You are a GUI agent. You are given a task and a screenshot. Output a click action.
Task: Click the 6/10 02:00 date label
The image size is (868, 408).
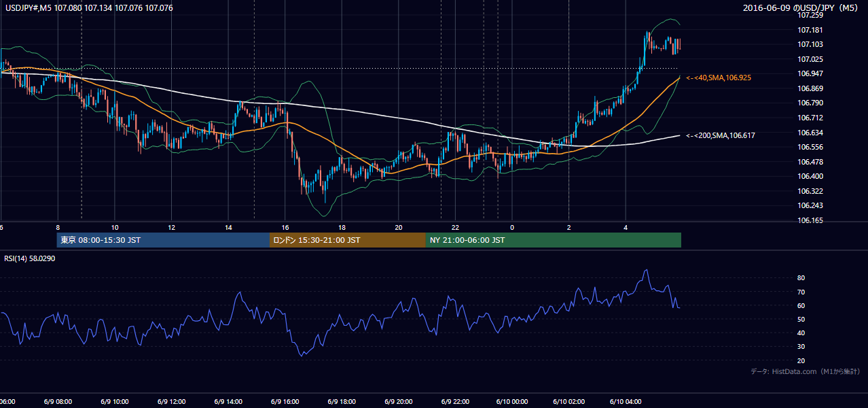[569, 402]
